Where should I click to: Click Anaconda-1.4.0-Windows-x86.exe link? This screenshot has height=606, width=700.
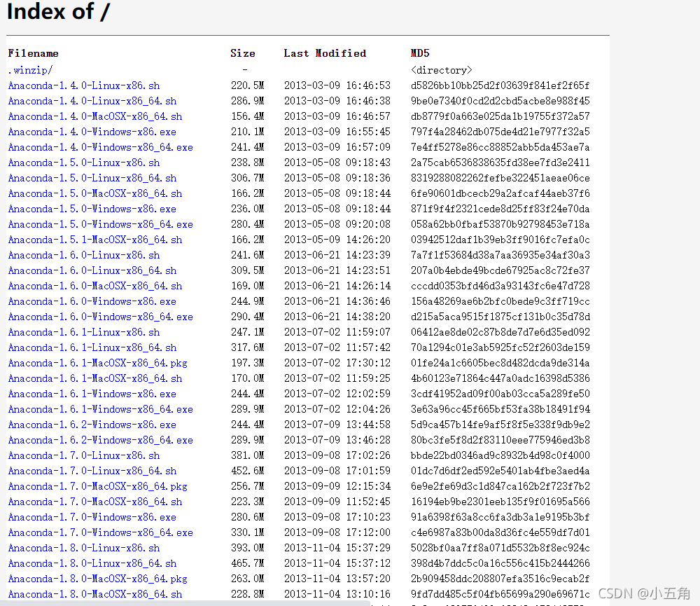(92, 132)
